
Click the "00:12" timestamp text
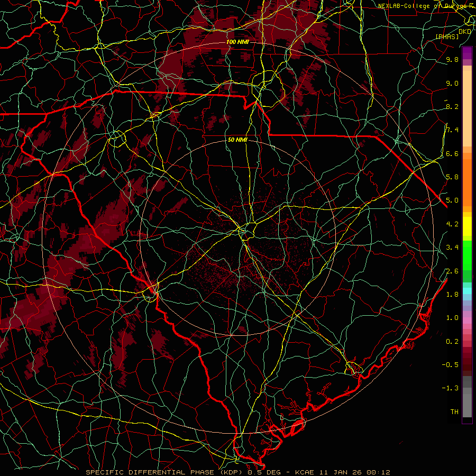coord(378,472)
